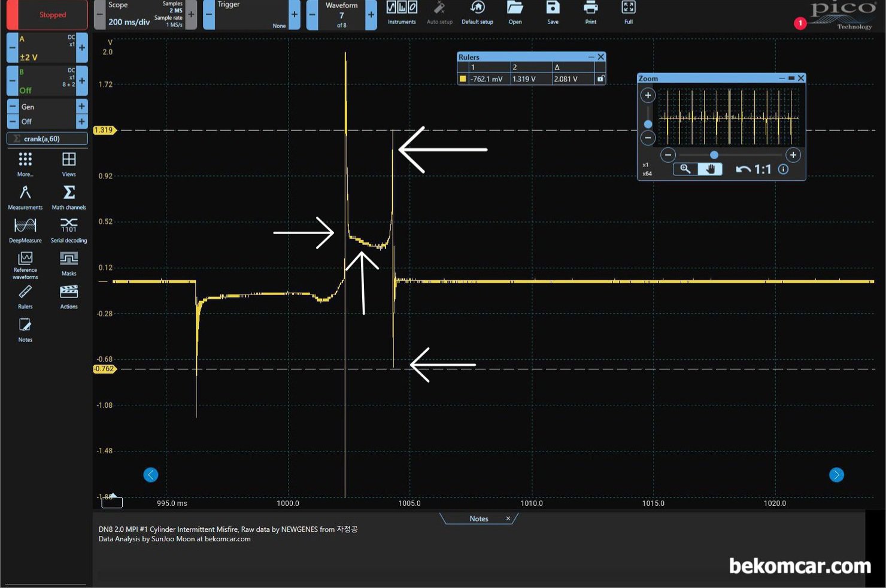
Task: Open Serial decoding tool
Action: point(69,231)
